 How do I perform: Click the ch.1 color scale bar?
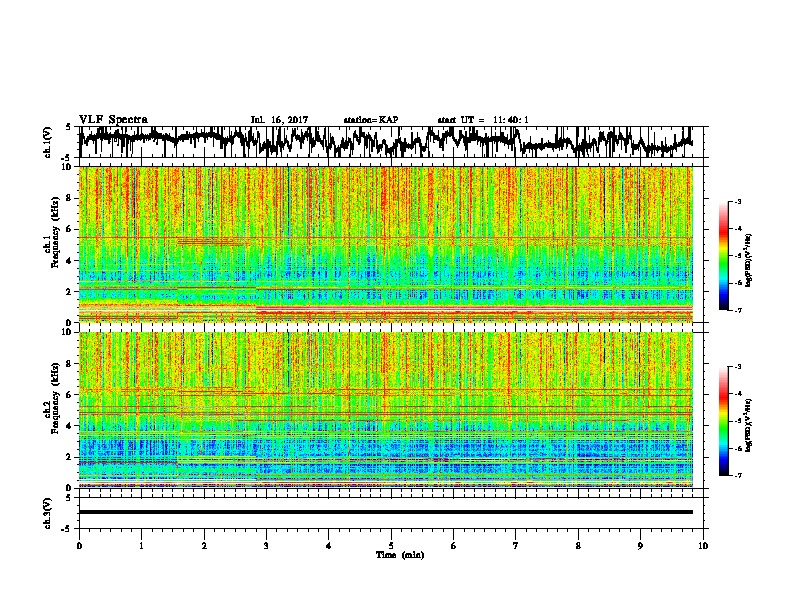723,256
